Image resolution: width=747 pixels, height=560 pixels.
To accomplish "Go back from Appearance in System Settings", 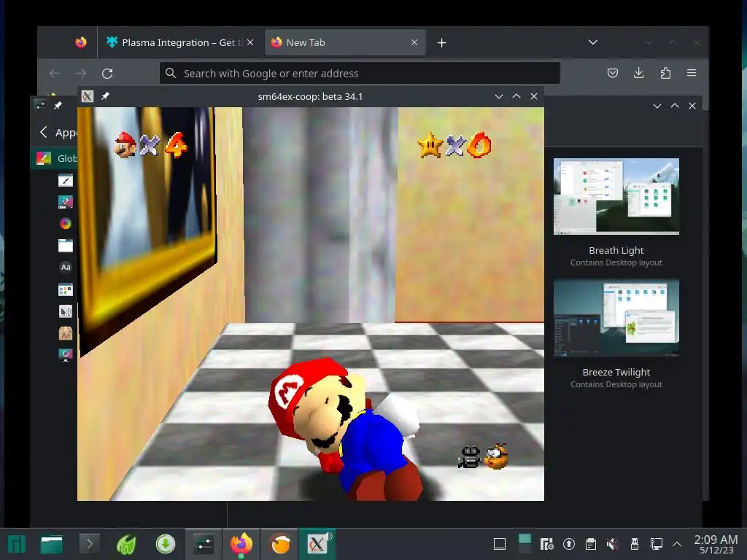I will (44, 133).
